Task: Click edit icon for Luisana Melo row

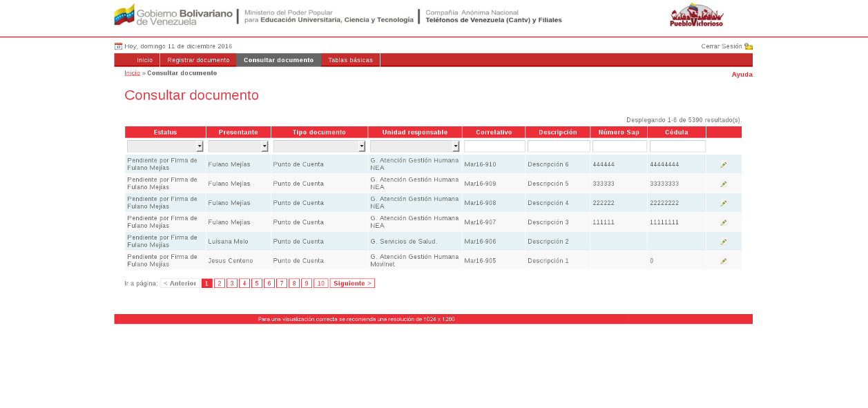Action: (x=724, y=242)
